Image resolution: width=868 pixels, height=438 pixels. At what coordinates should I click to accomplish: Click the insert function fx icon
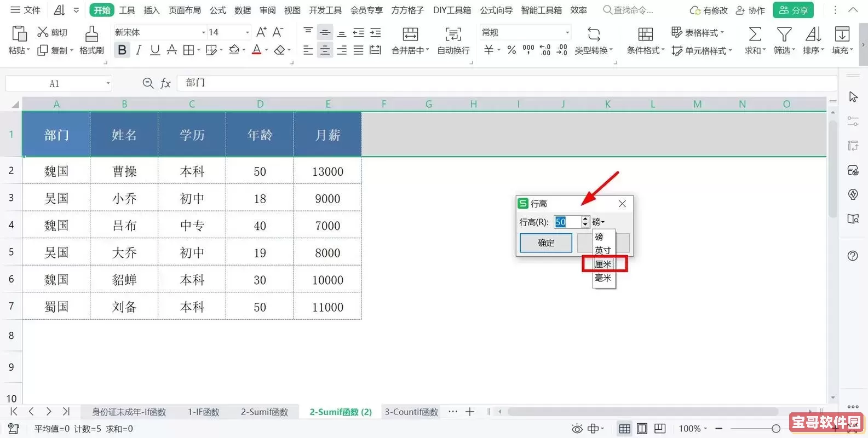tap(165, 83)
